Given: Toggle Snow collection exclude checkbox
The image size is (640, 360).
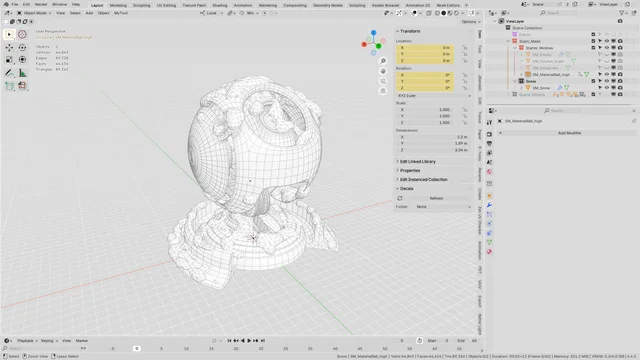Looking at the screenshot, I should coord(593,81).
